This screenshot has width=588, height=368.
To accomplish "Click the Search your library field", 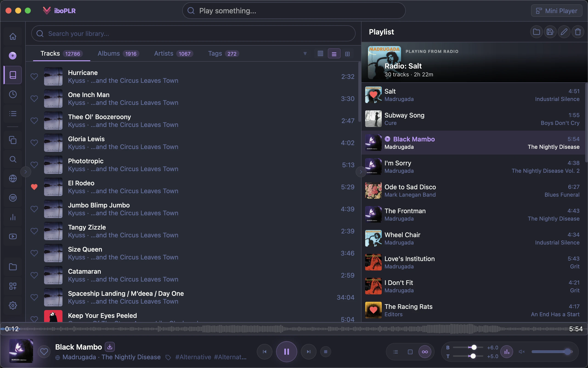I will tap(193, 34).
